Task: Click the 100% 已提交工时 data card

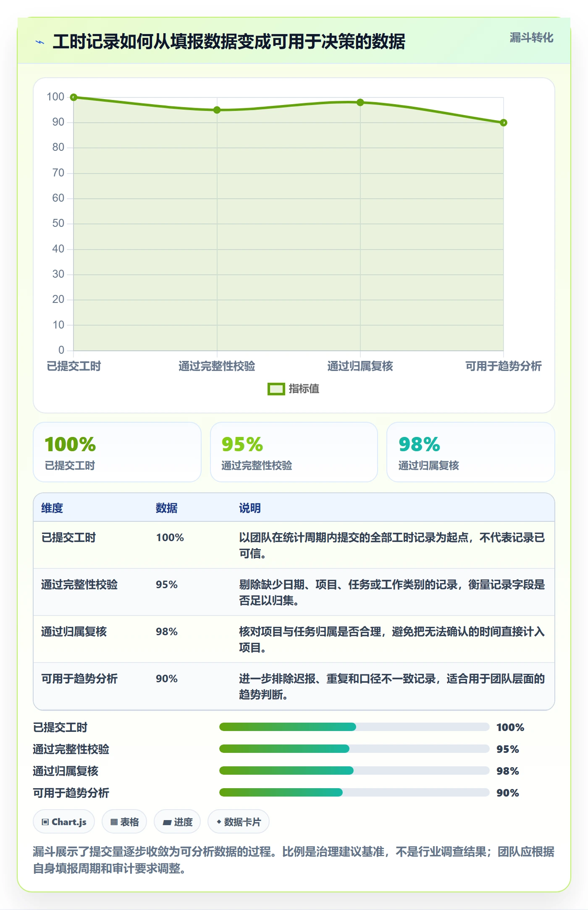Action: [x=117, y=452]
